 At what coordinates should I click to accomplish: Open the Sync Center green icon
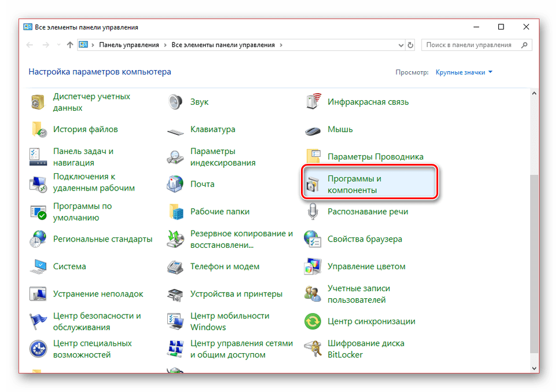click(x=313, y=321)
